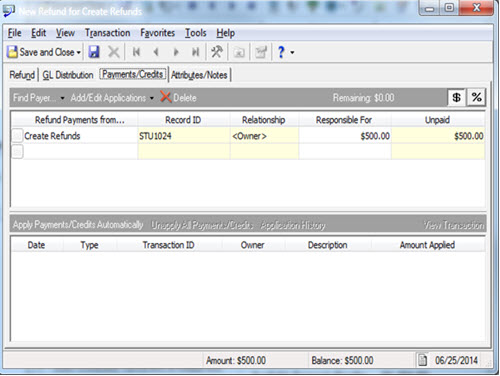The image size is (500, 376).
Task: Click the grayed chart report icon
Action: click(x=261, y=52)
